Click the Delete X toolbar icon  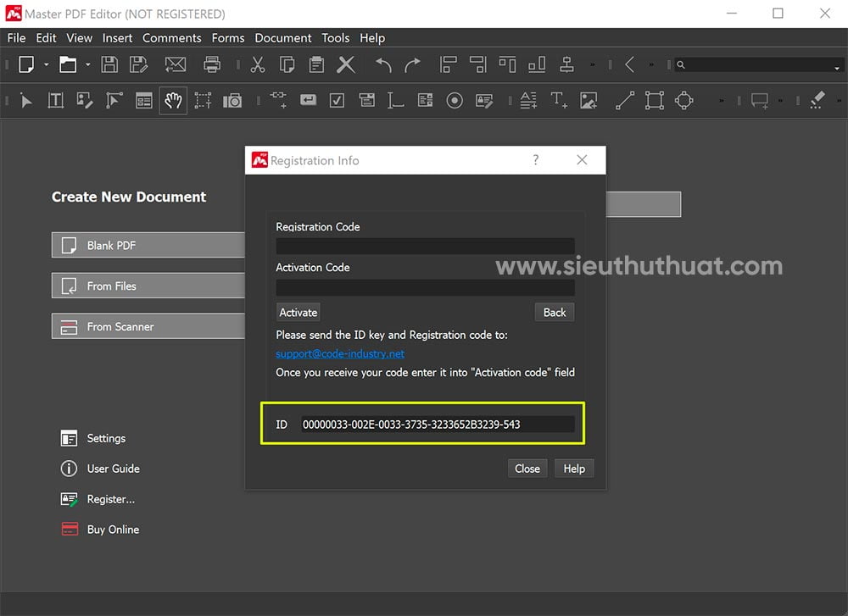point(346,65)
